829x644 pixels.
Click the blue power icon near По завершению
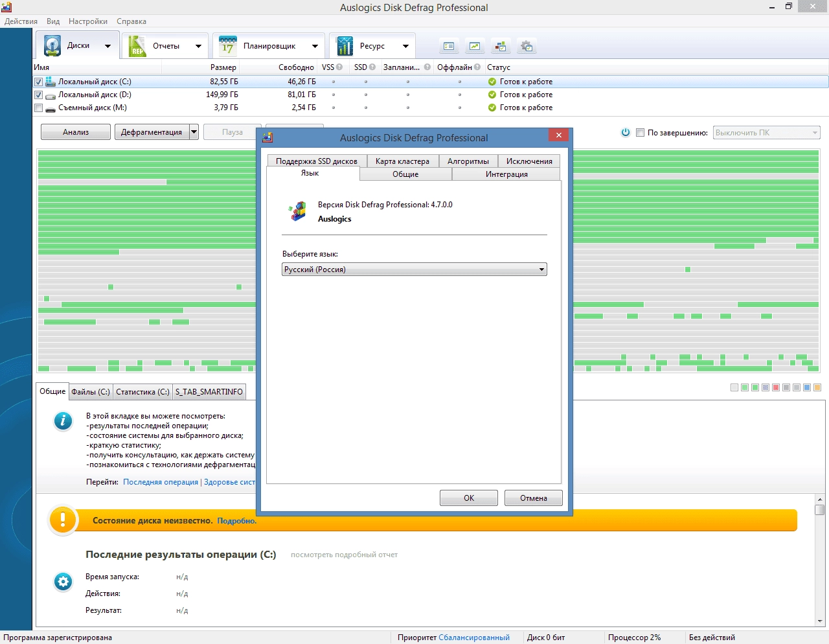(626, 132)
